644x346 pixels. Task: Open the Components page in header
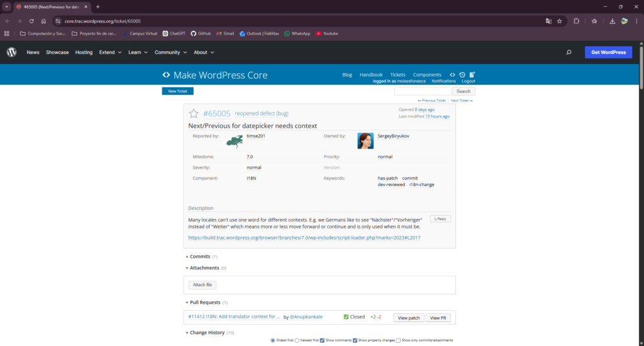click(x=427, y=75)
